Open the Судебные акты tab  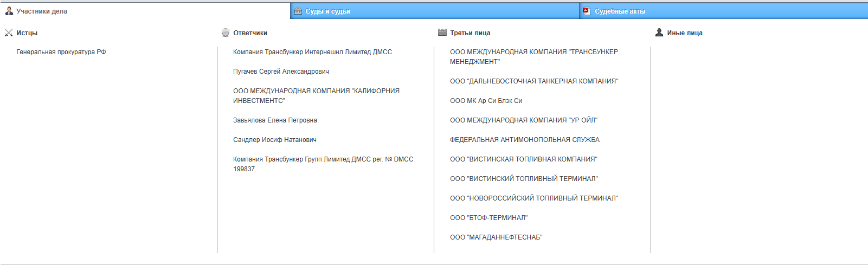coord(620,11)
